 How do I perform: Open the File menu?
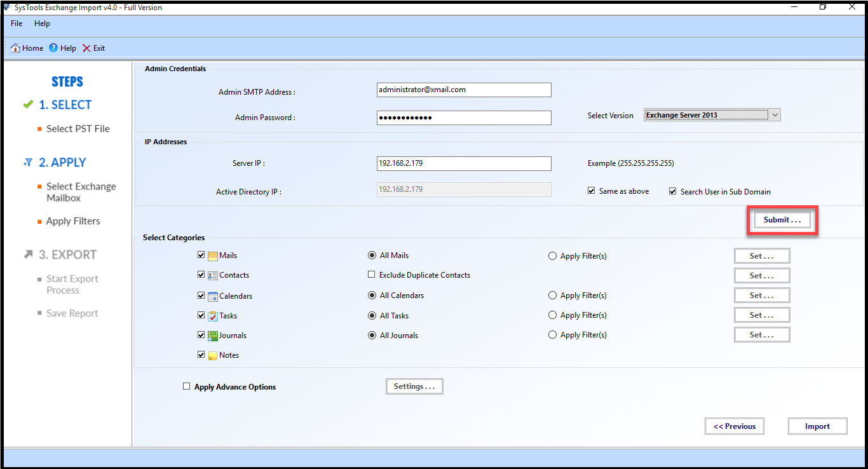click(x=17, y=24)
